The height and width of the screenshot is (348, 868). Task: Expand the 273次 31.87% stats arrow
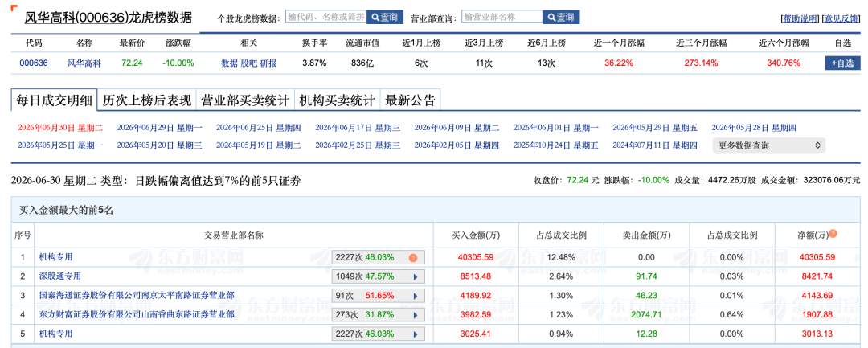pyautogui.click(x=416, y=315)
